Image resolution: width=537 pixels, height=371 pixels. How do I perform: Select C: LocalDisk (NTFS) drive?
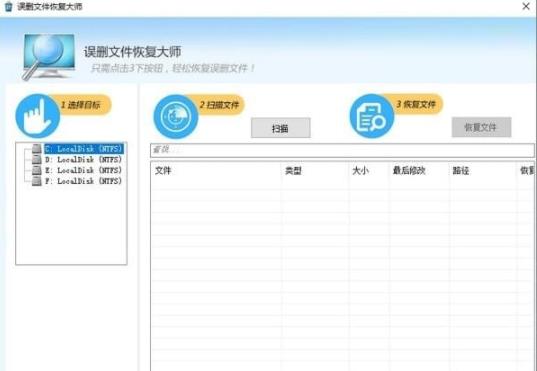(84, 149)
